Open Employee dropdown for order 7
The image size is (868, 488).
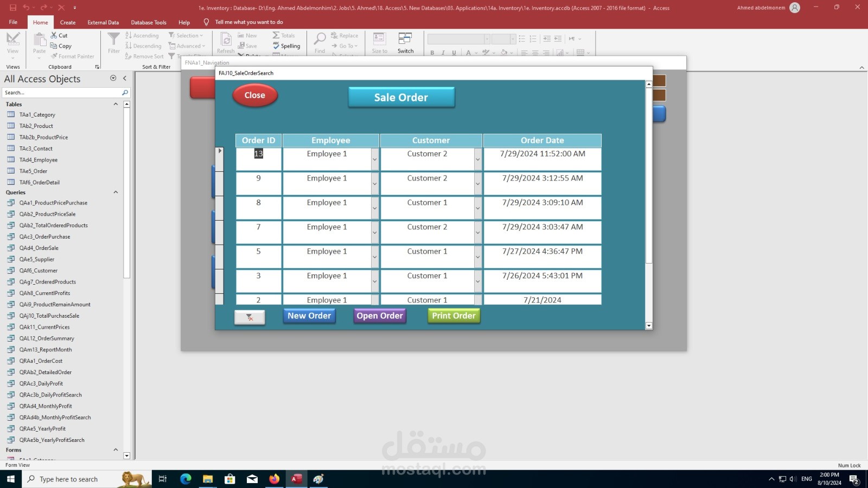tap(374, 233)
